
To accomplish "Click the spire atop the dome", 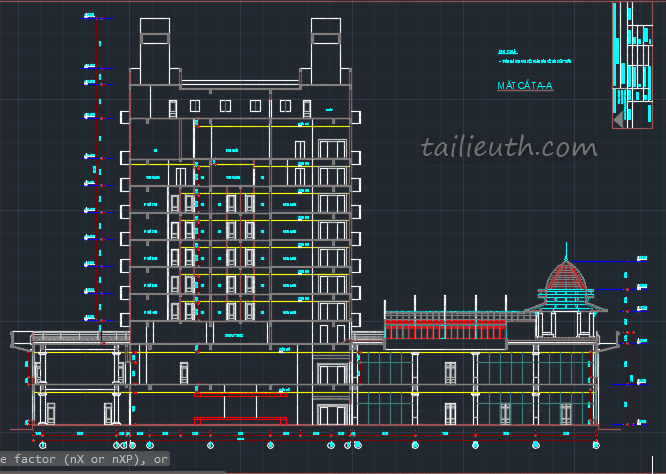I will 566,250.
